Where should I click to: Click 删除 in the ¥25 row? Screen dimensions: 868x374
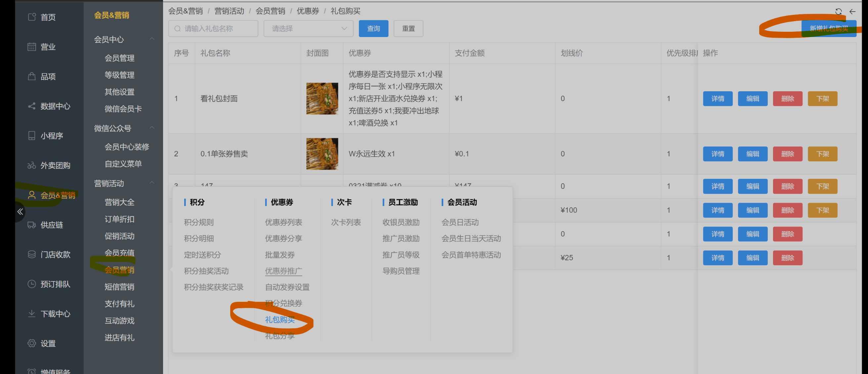pos(788,258)
